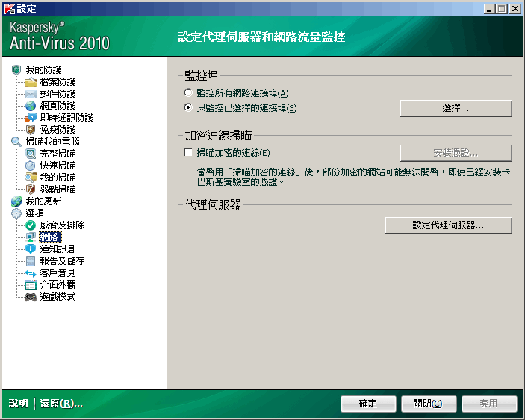525x420 pixels.
Task: Open the 說明 help link
Action: 18,404
